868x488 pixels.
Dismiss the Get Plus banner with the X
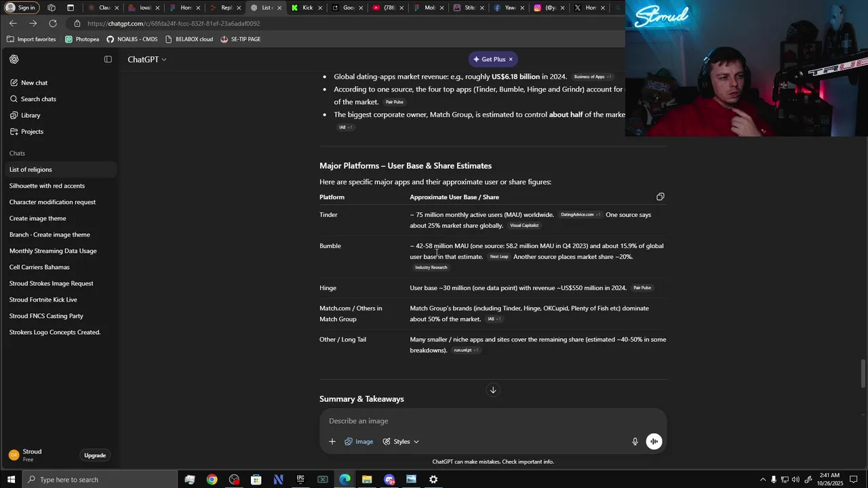click(x=511, y=60)
